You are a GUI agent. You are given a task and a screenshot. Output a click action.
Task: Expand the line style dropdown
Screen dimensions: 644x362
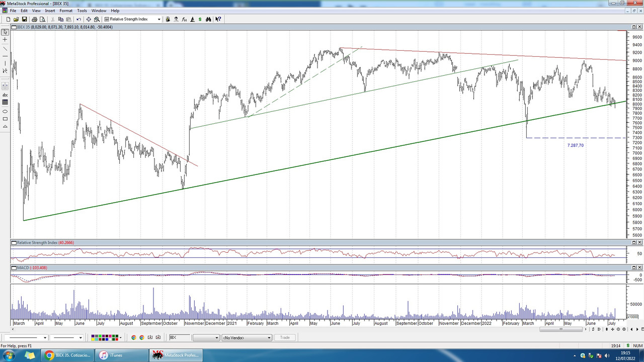click(45, 337)
